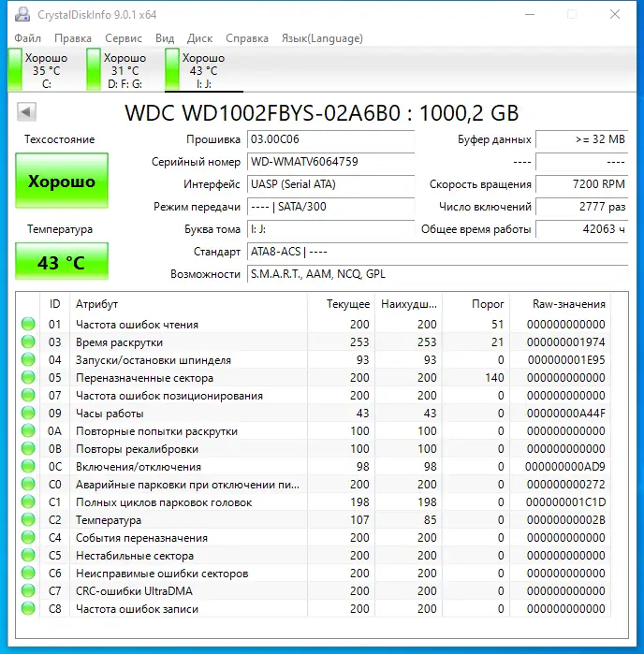644x654 pixels.
Task: Click raw value 000000001E95
Action: [x=566, y=360]
